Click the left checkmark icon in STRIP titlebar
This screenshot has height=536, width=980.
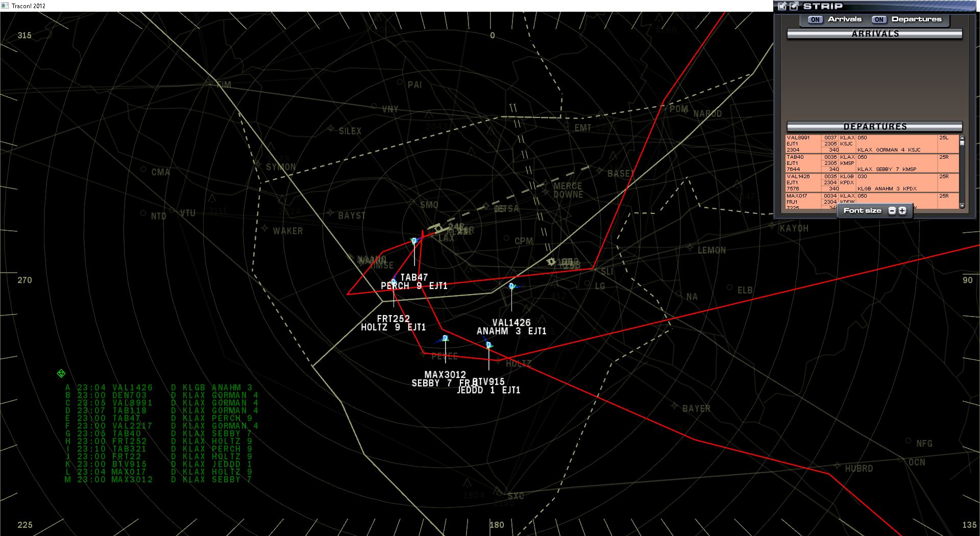pyautogui.click(x=781, y=6)
